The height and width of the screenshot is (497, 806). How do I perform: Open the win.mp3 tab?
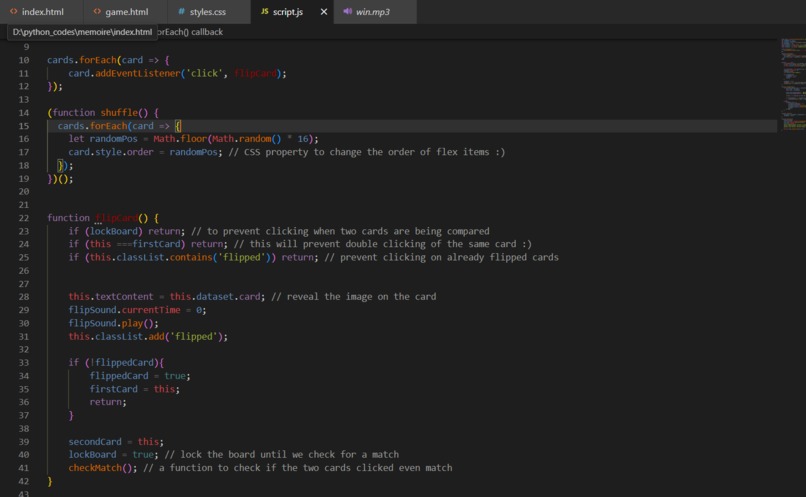[375, 12]
